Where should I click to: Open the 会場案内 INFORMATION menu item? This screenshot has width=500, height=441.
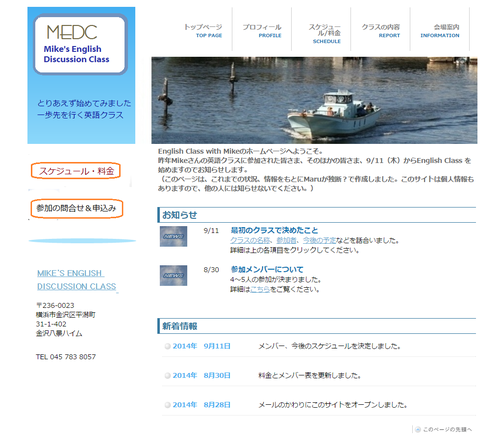point(440,31)
